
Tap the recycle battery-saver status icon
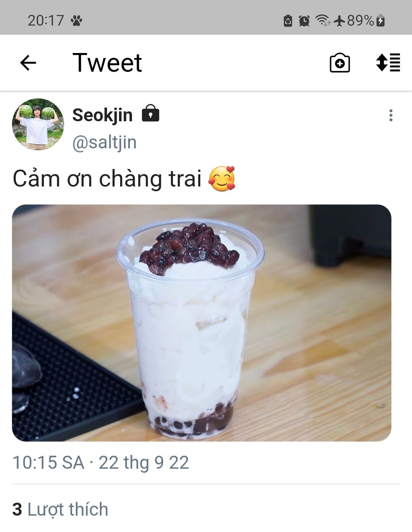click(x=288, y=21)
